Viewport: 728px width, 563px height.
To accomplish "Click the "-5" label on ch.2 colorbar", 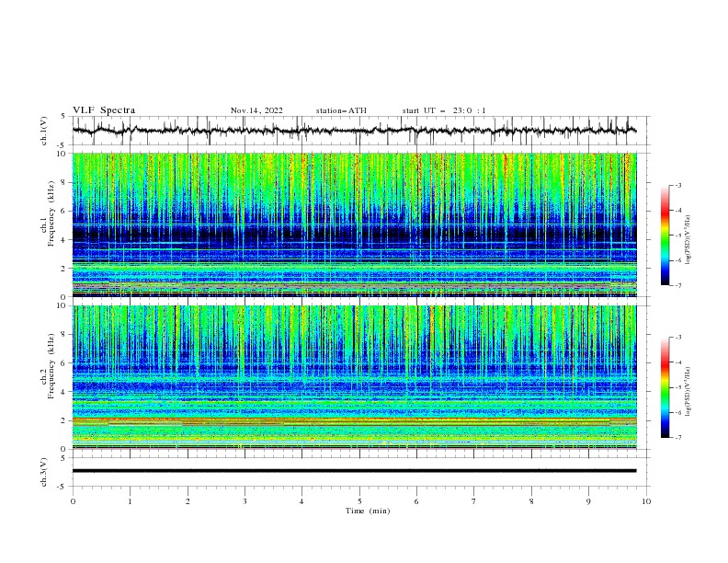I will click(x=677, y=387).
